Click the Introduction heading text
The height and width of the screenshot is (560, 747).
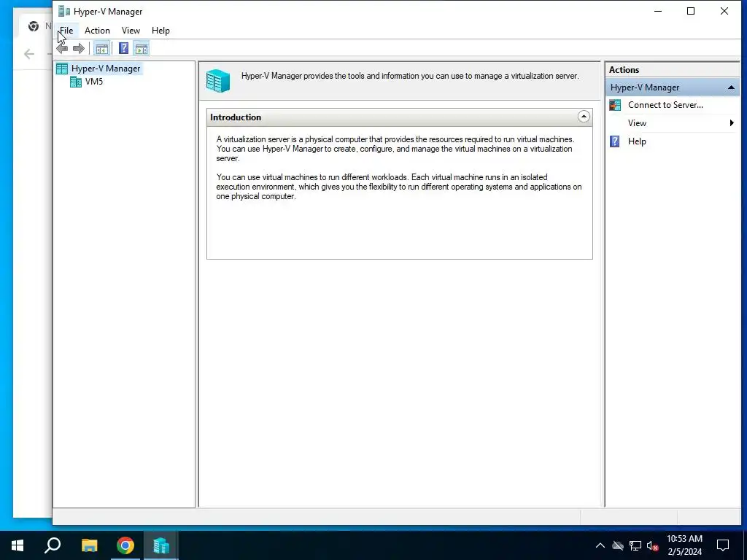pyautogui.click(x=236, y=117)
